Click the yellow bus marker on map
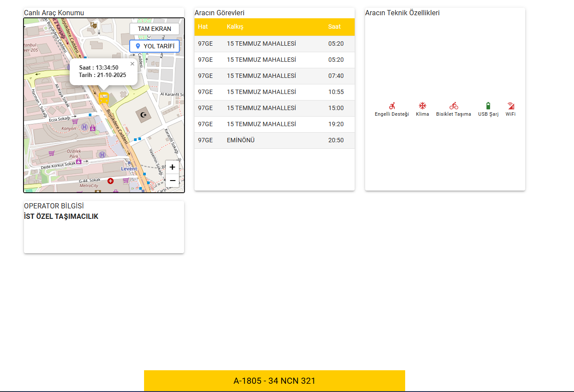574x392 pixels. click(104, 98)
